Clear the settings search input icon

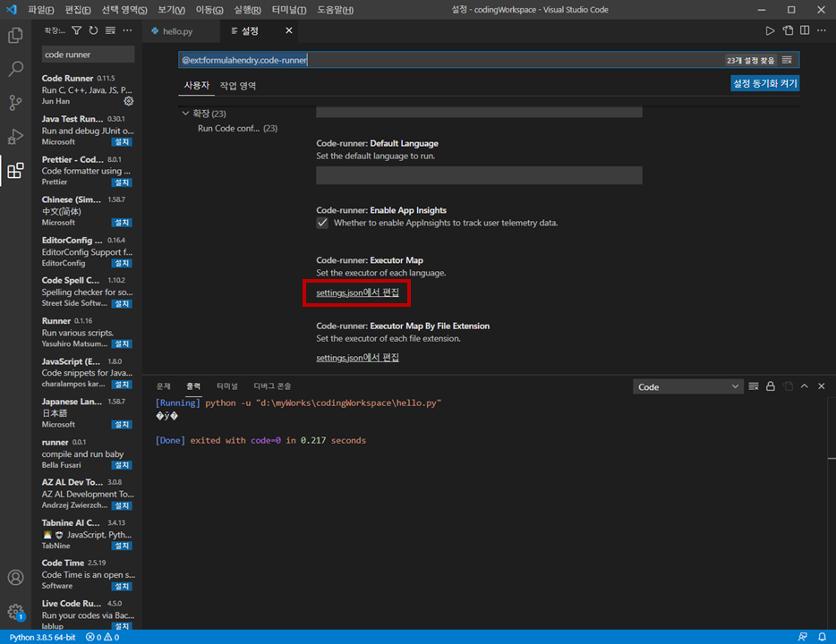tap(787, 60)
